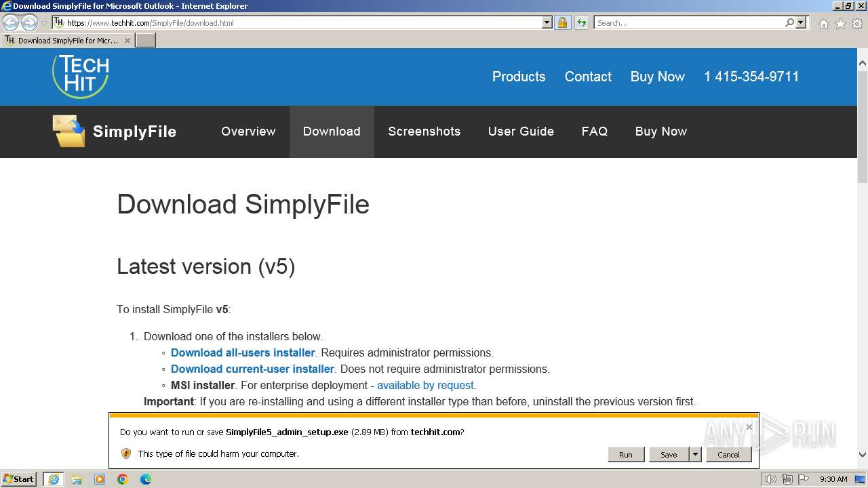Image resolution: width=868 pixels, height=488 pixels.
Task: Open the FAQ navigation tab
Action: [x=594, y=131]
